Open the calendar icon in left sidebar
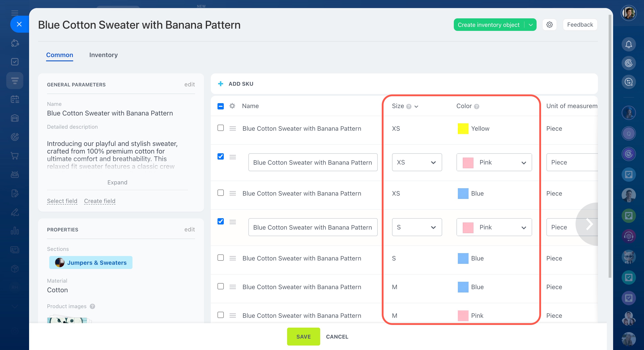This screenshot has width=644, height=350. pyautogui.click(x=15, y=99)
